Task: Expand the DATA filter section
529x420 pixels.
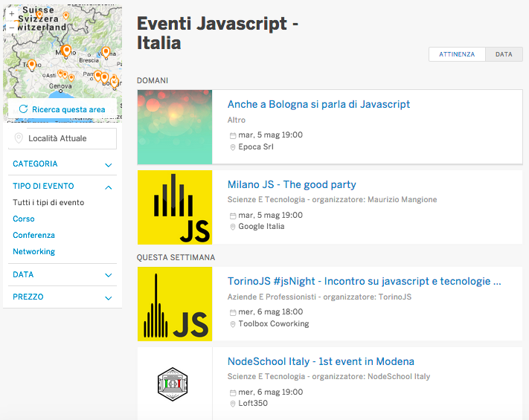Action: 62,275
